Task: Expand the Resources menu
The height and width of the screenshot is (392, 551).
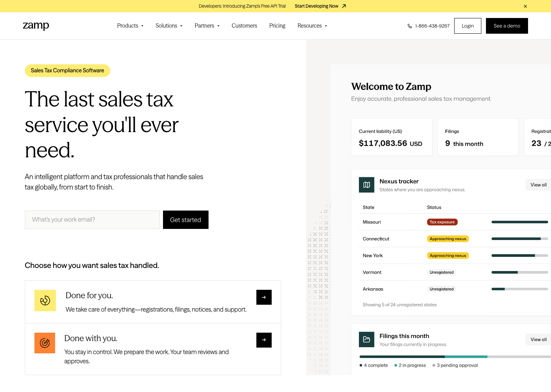Action: 313,26
